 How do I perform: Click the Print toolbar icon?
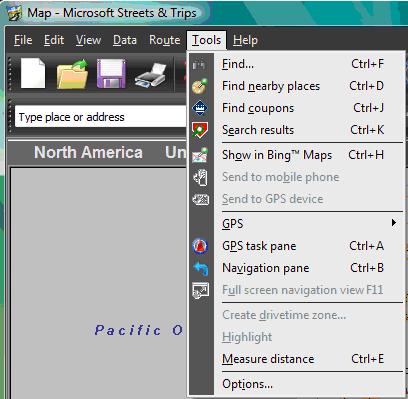click(x=151, y=76)
